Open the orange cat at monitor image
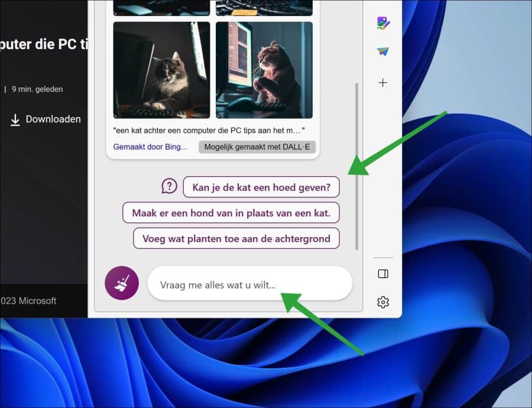Image resolution: width=532 pixels, height=408 pixels. (x=264, y=70)
